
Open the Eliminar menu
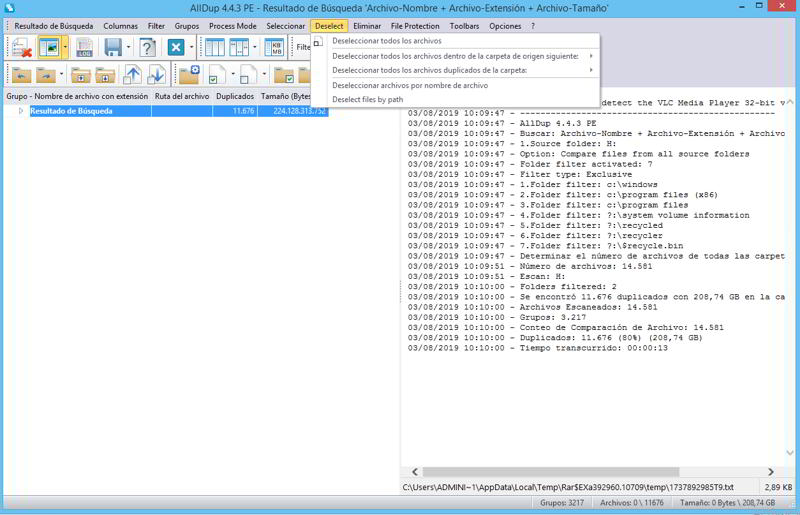367,26
